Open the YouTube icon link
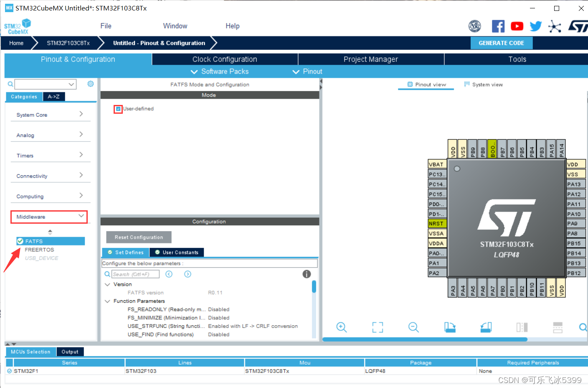 pos(517,26)
